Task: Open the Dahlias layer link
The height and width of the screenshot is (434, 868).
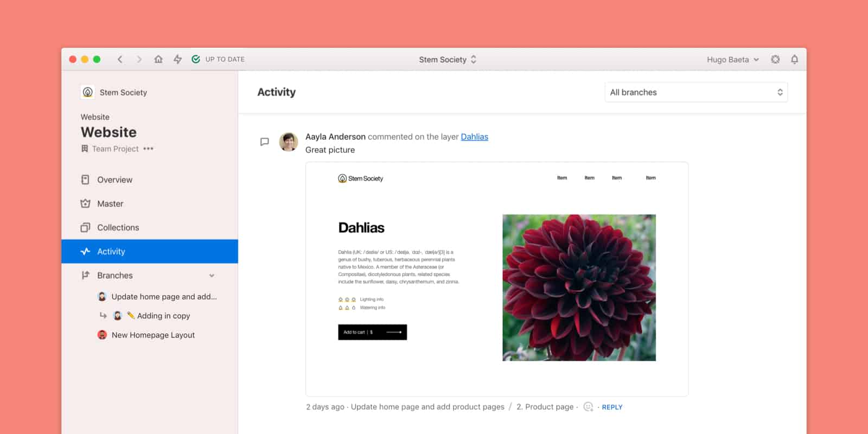Action: point(475,137)
